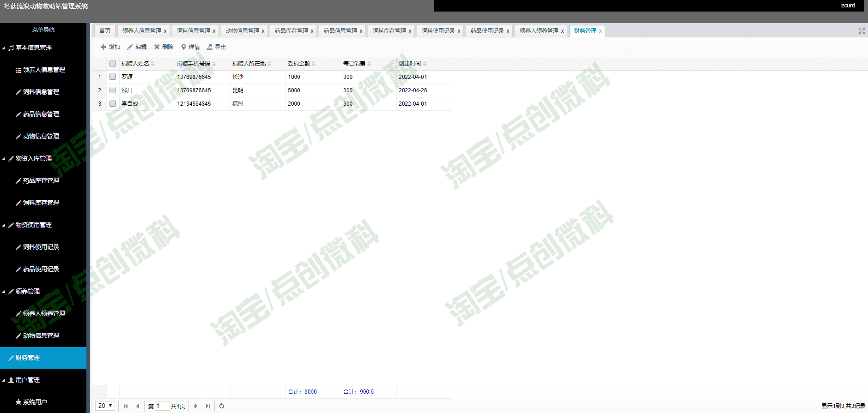Go to first page pagination icon
This screenshot has width=868, height=413.
(126, 406)
